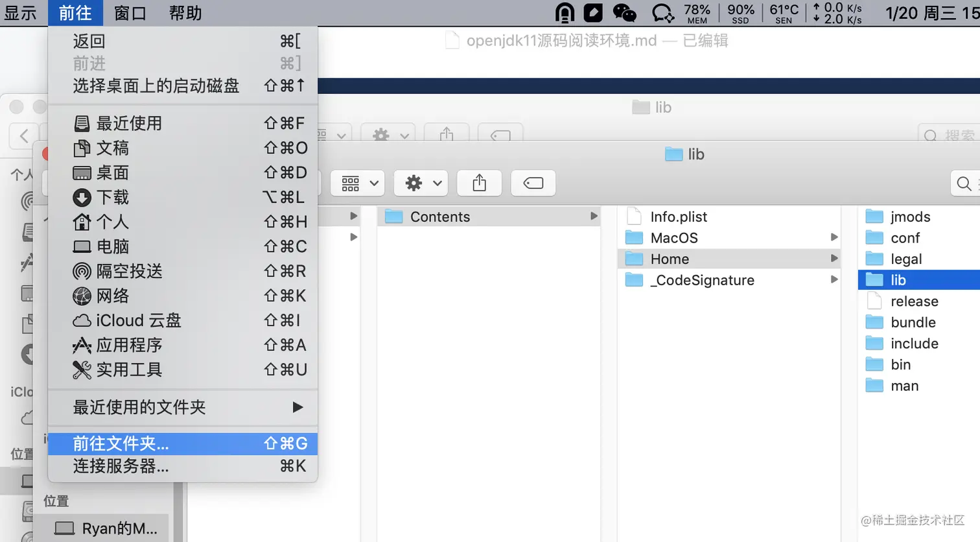980x542 pixels.
Task: Click the share button in Finder toolbar
Action: click(x=480, y=183)
